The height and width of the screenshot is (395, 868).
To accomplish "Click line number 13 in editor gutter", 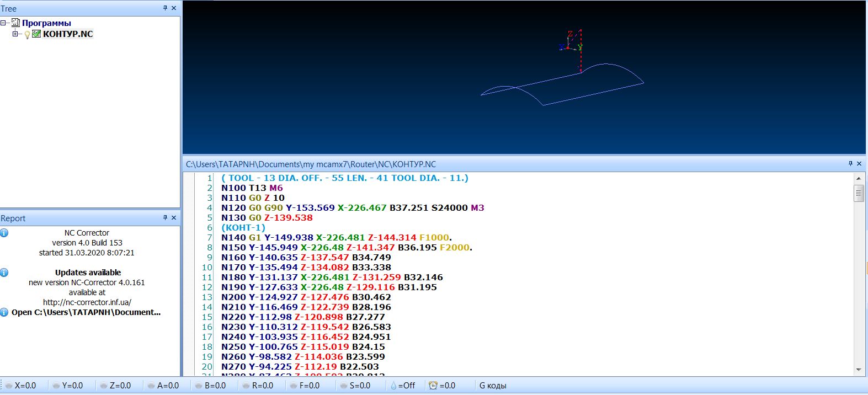I will 207,297.
